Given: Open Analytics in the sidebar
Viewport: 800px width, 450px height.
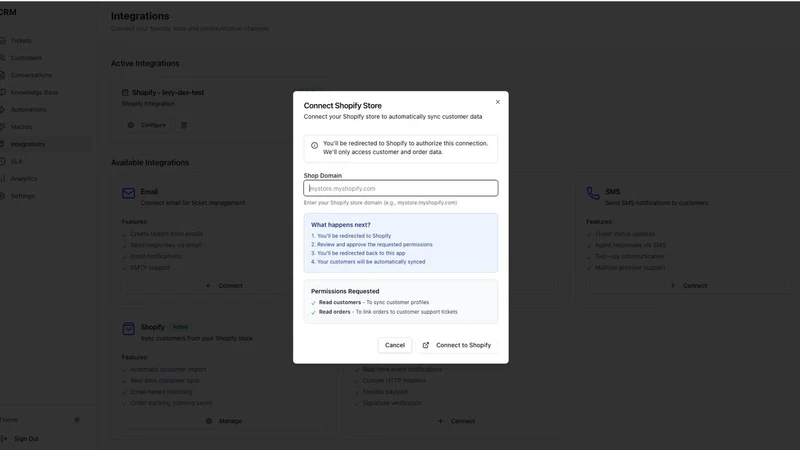Looking at the screenshot, I should 23,179.
